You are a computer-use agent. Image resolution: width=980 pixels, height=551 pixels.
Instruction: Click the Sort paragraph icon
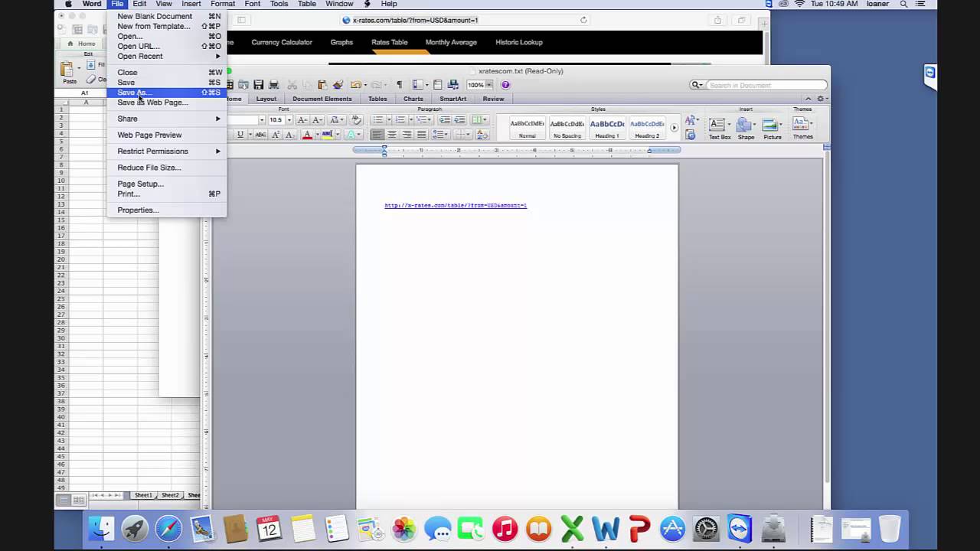pos(482,135)
